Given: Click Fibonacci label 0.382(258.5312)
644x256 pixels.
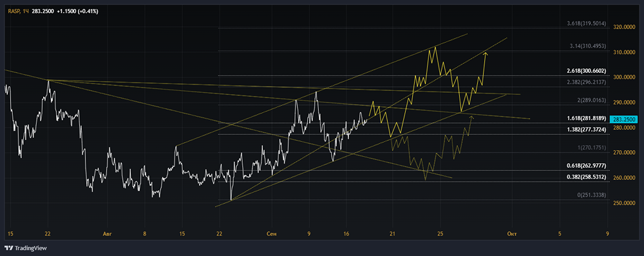Looking at the screenshot, I should pyautogui.click(x=586, y=177).
